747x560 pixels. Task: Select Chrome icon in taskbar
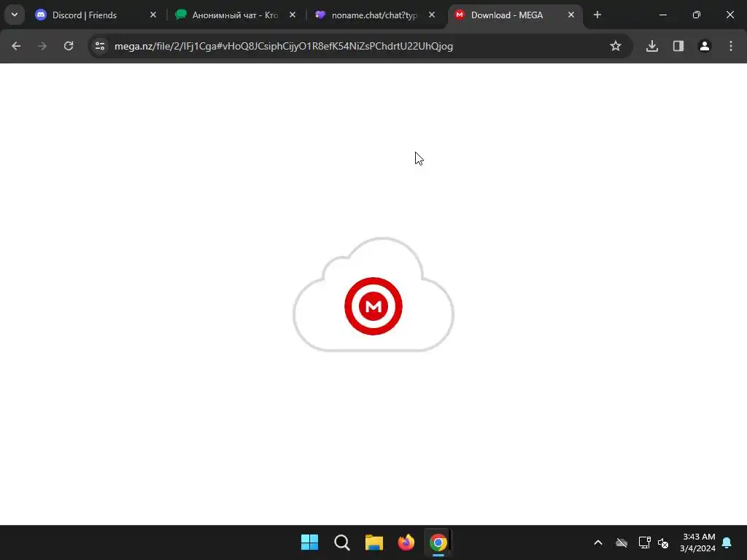click(438, 542)
